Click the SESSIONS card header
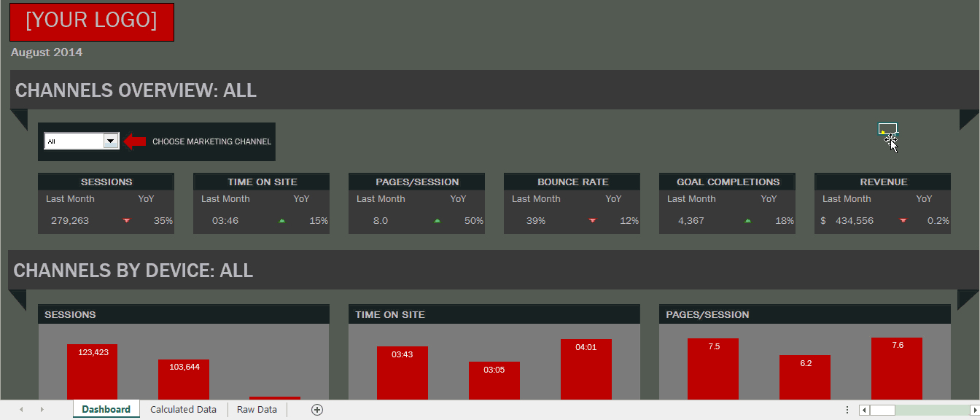 [x=106, y=182]
